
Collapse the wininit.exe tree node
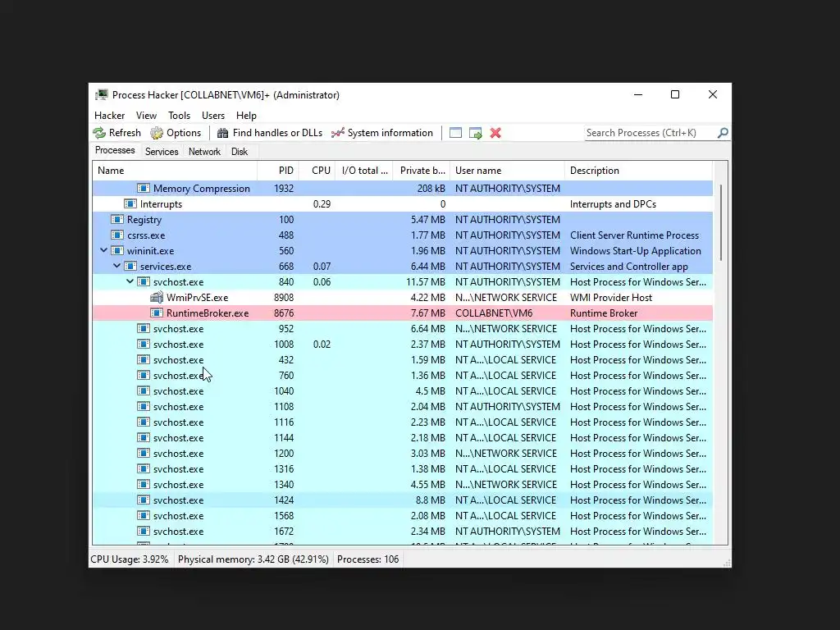click(104, 250)
